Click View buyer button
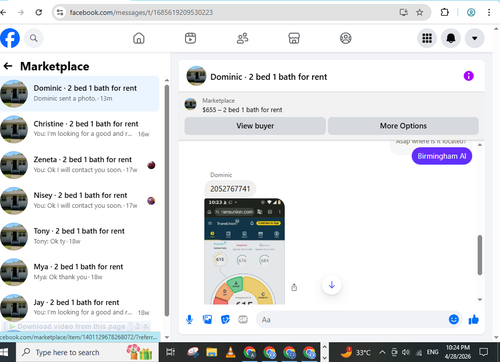Viewport: 500px width, 362px height. pos(255,126)
